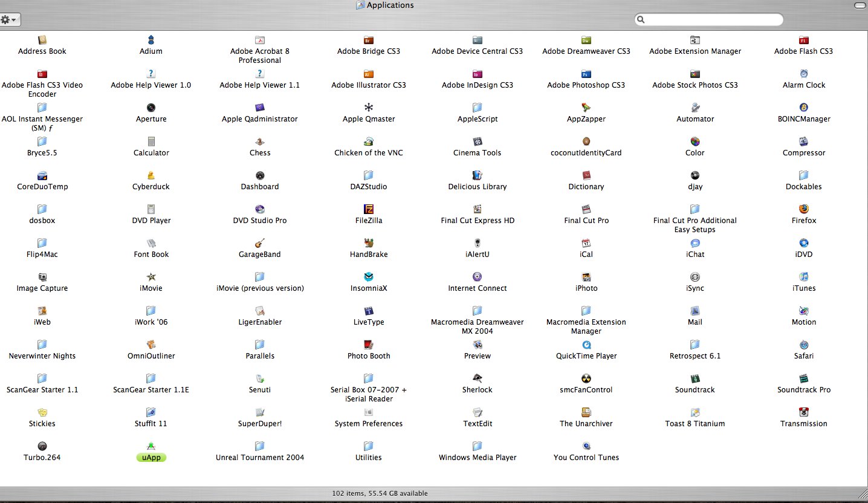Select the Apple Qmaster icon
The height and width of the screenshot is (503, 868).
pos(369,108)
